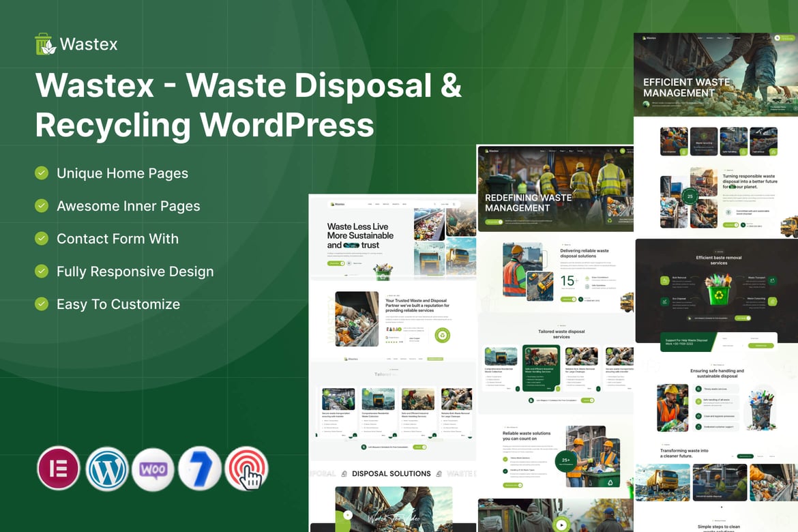The height and width of the screenshot is (532, 798).
Task: Click the 'Transforming waste into a cleaner future.' heading
Action: coord(684,453)
